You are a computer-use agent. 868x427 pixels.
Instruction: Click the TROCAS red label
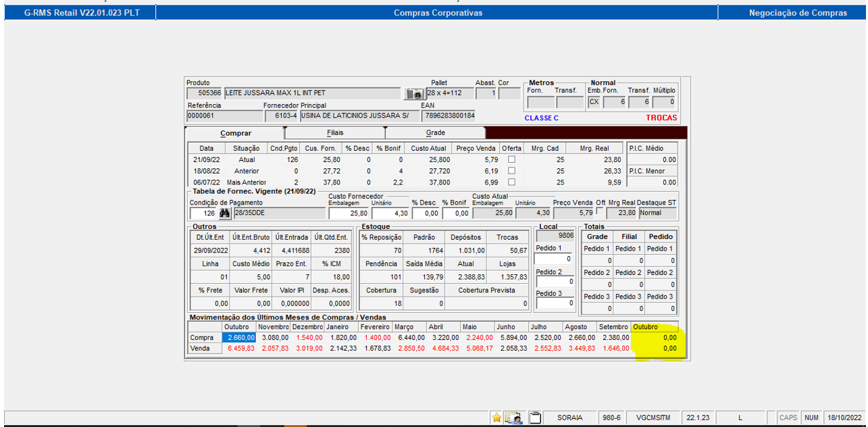pos(661,118)
